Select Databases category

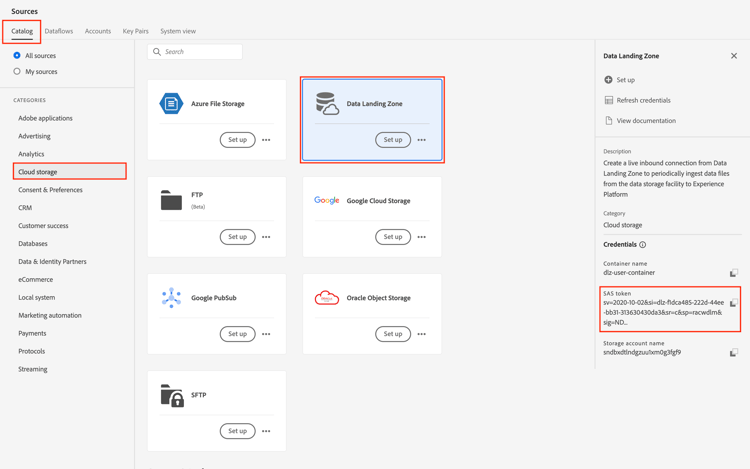[33, 244]
